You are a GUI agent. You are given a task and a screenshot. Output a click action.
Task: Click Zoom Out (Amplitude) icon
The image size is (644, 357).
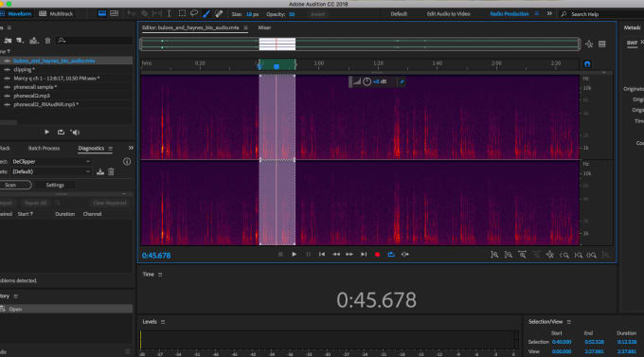tap(509, 255)
